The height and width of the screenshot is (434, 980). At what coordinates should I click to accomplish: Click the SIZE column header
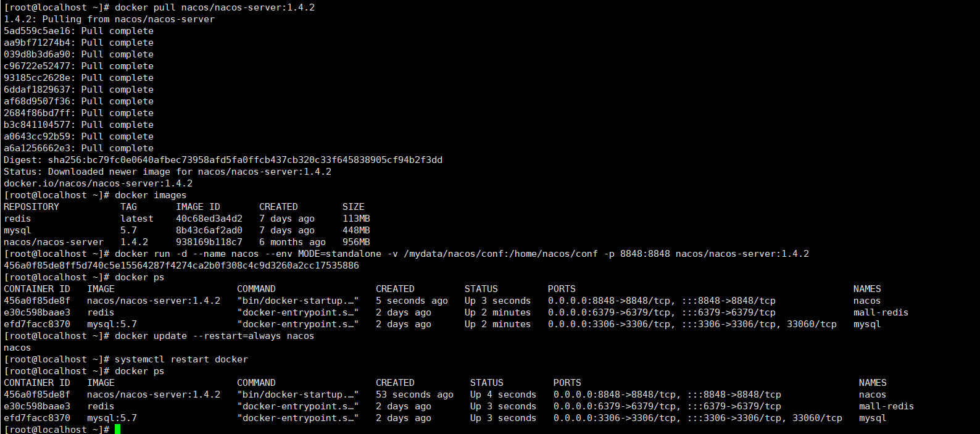pos(354,207)
